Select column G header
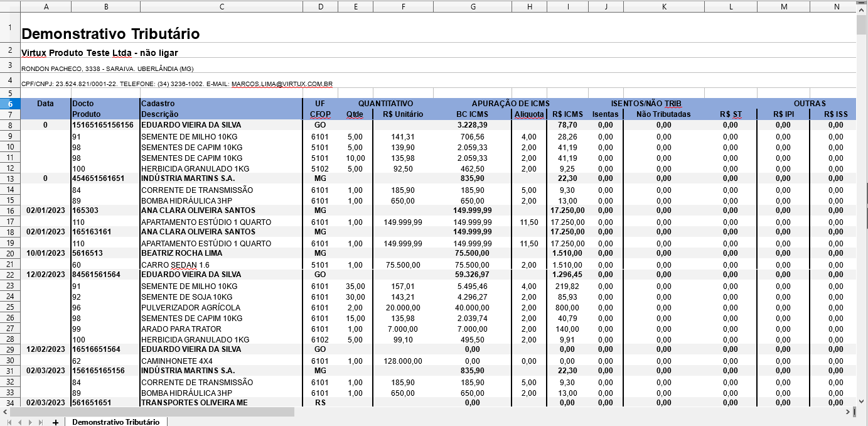 click(472, 6)
